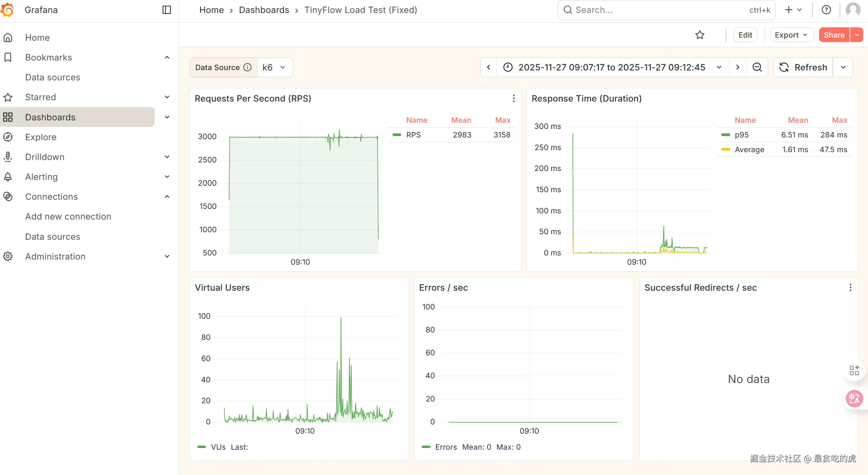868x475 pixels.
Task: Expand the Export dropdown
Action: tap(791, 35)
